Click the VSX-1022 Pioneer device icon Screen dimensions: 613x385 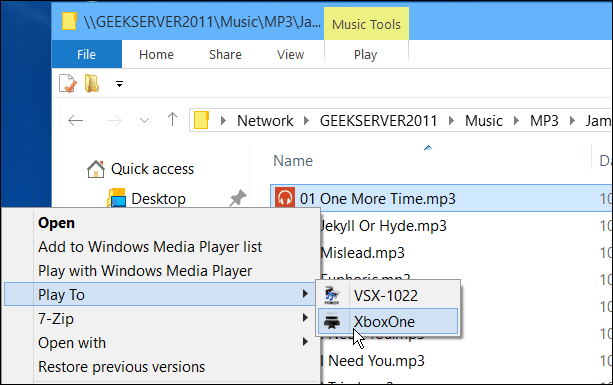pyautogui.click(x=332, y=296)
